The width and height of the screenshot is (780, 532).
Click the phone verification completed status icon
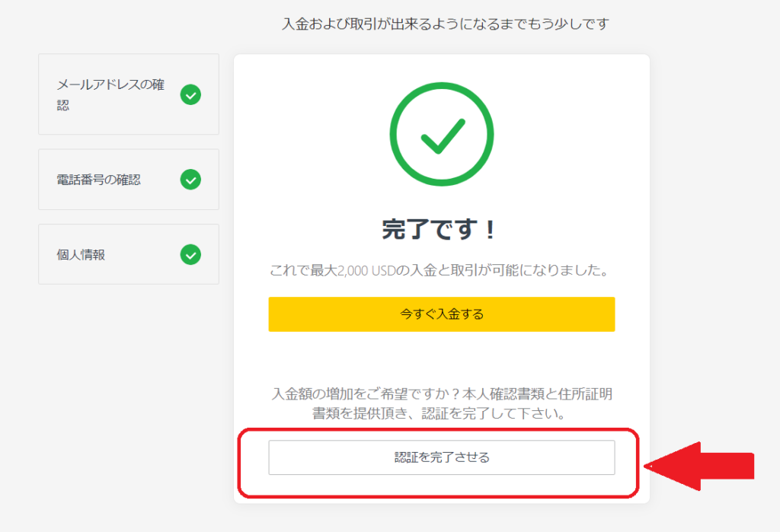[x=191, y=179]
